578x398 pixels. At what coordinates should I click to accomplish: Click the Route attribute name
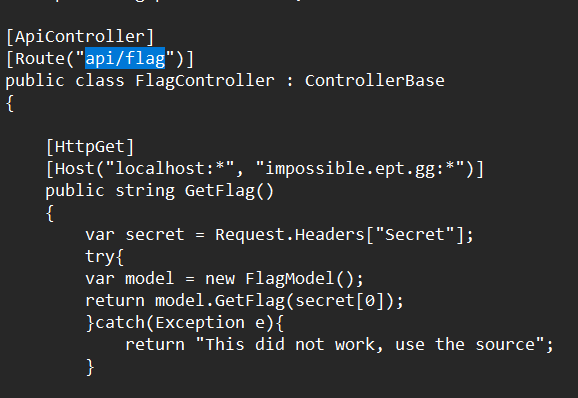pyautogui.click(x=40, y=59)
